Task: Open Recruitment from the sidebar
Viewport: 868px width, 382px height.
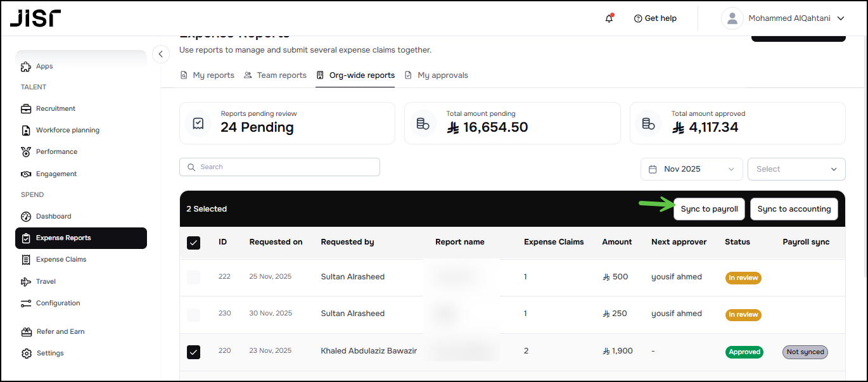Action: [55, 108]
